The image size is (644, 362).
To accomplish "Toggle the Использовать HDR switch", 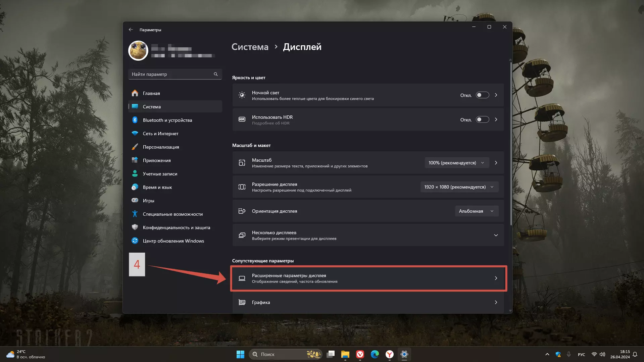I will coord(482,120).
